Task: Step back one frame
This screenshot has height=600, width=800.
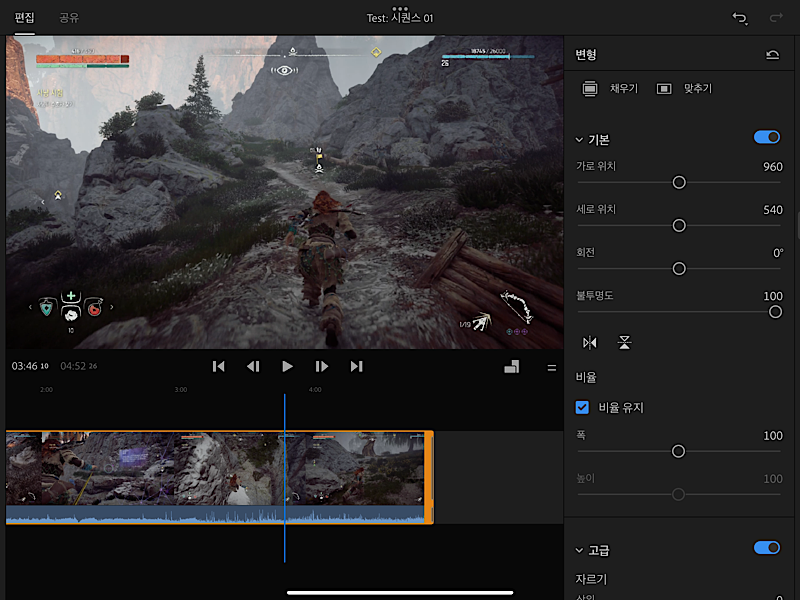Action: (x=253, y=366)
